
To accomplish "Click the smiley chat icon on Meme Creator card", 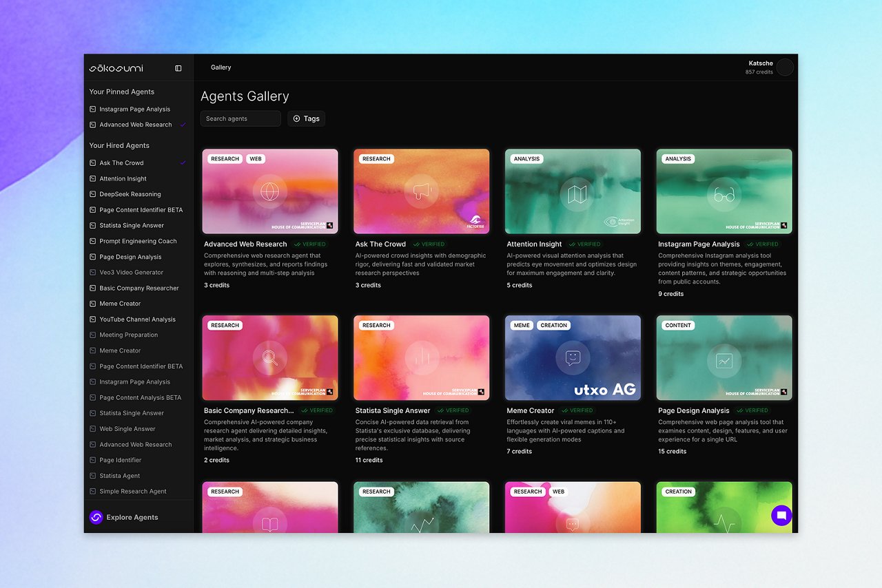I will [x=573, y=357].
